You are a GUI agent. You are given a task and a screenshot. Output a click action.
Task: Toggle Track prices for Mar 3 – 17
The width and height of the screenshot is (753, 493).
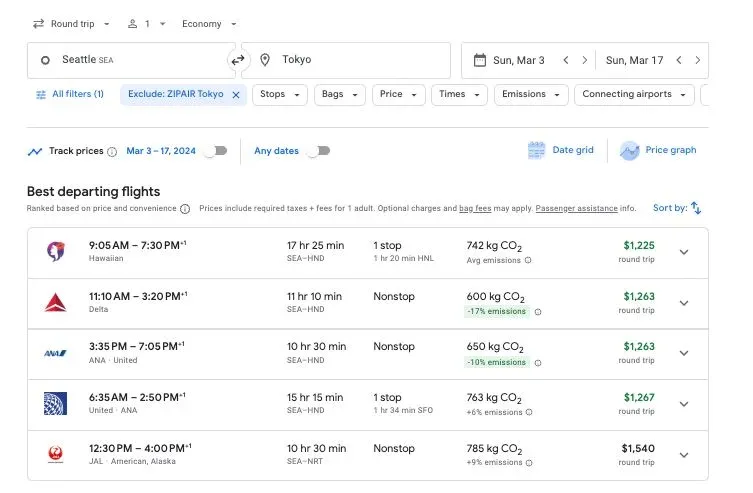click(x=215, y=151)
